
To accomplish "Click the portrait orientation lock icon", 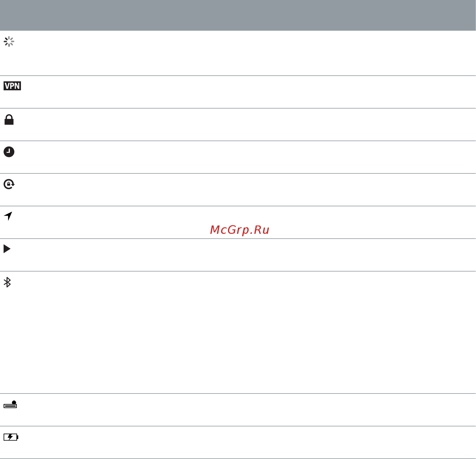I will pyautogui.click(x=9, y=184).
